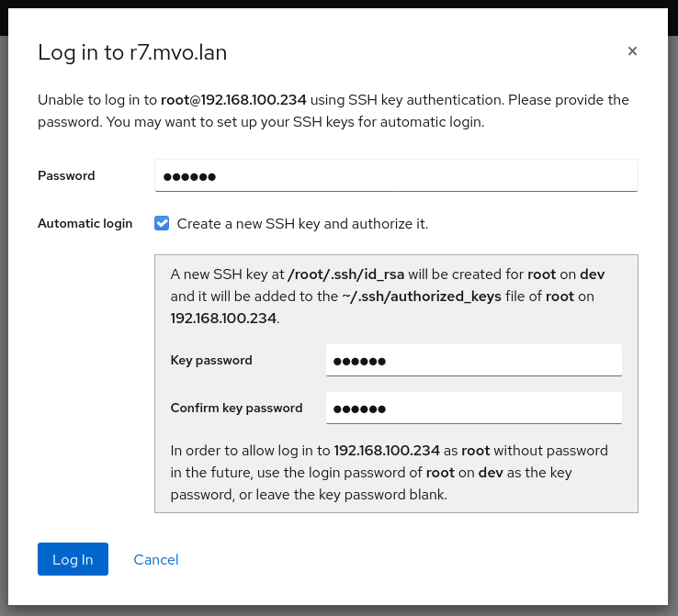Screen dimensions: 678x616
Task: Uncheck the Automatic login checkbox
Action: point(162,223)
